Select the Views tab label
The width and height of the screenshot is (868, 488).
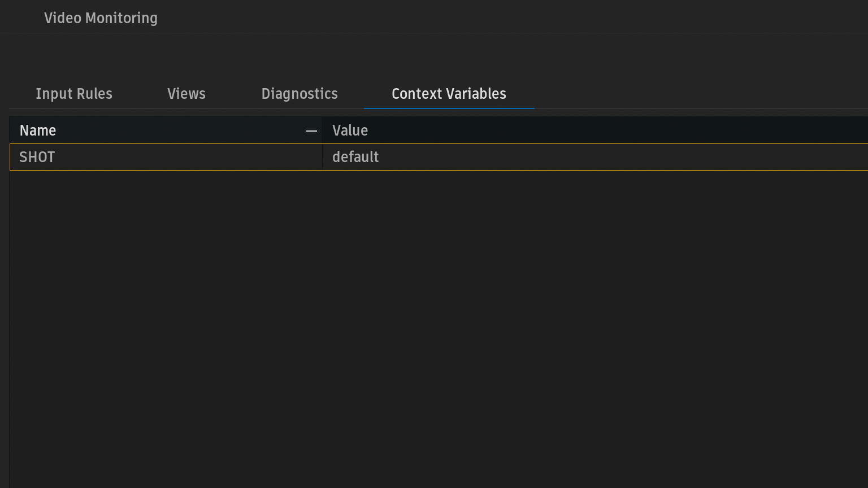186,94
